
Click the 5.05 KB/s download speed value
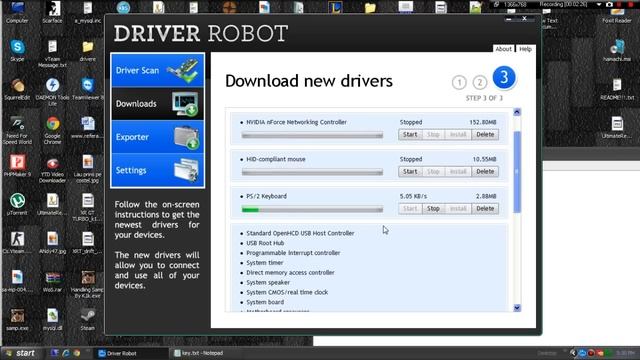pos(413,196)
